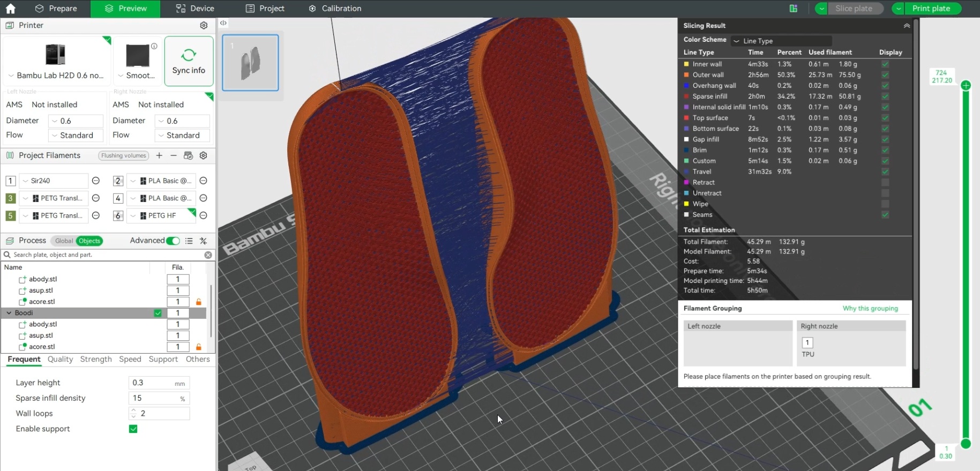The width and height of the screenshot is (980, 471).
Task: Remove a filament using the minus icon
Action: (x=174, y=155)
